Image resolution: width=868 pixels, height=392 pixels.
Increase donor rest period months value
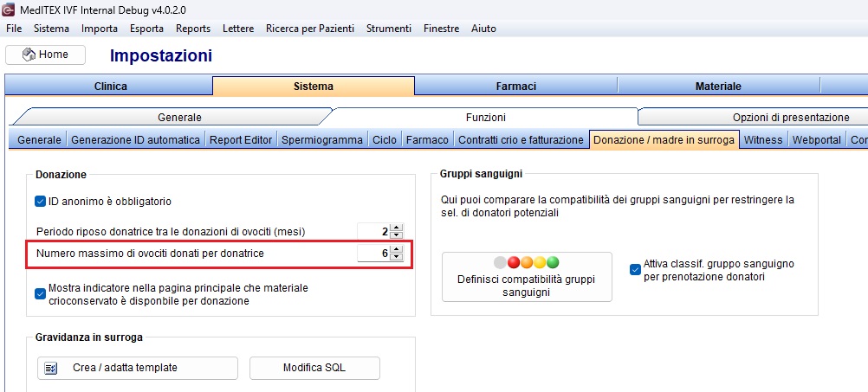(397, 228)
